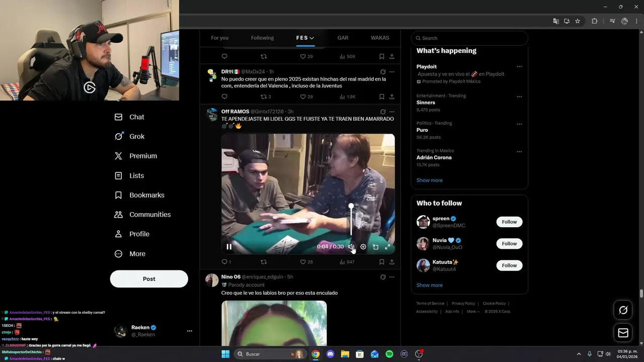
Task: Share the top post showing 509 views
Action: [392, 56]
